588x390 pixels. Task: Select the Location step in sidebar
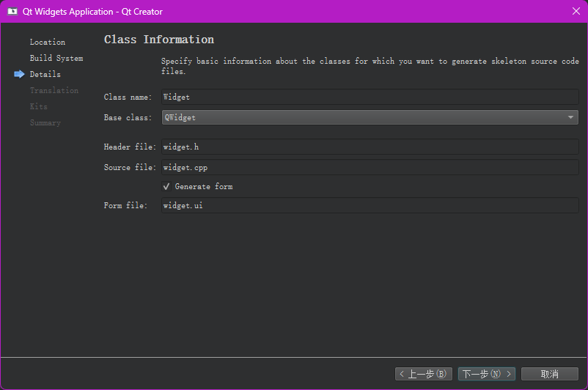48,43
